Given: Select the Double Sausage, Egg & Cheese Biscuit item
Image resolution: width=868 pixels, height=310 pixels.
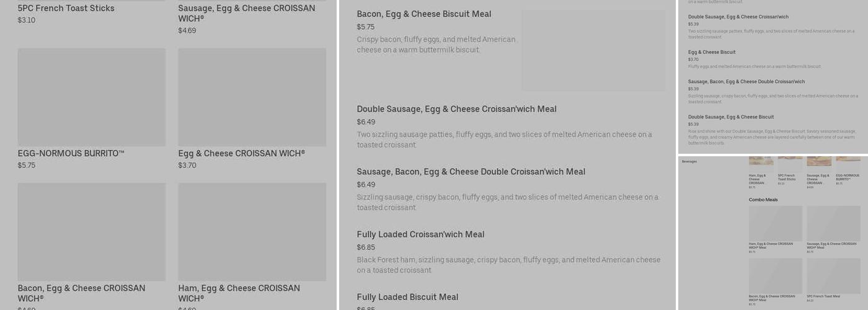Looking at the screenshot, I should (730, 117).
